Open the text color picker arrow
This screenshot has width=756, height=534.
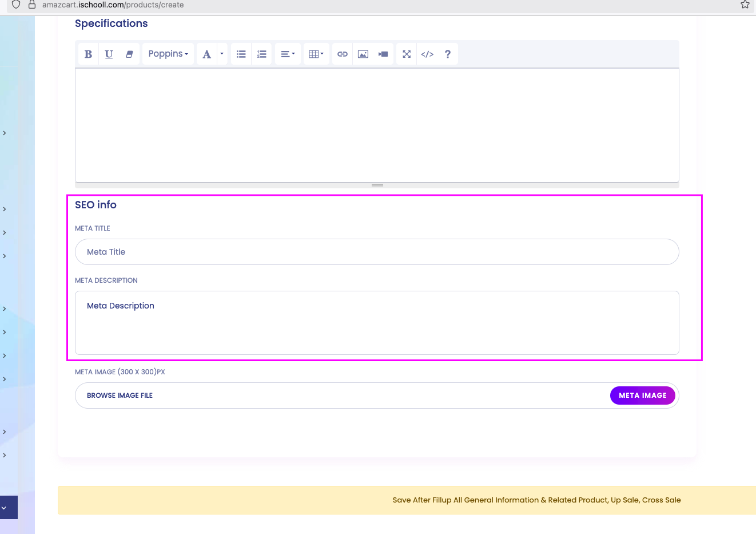tap(222, 54)
